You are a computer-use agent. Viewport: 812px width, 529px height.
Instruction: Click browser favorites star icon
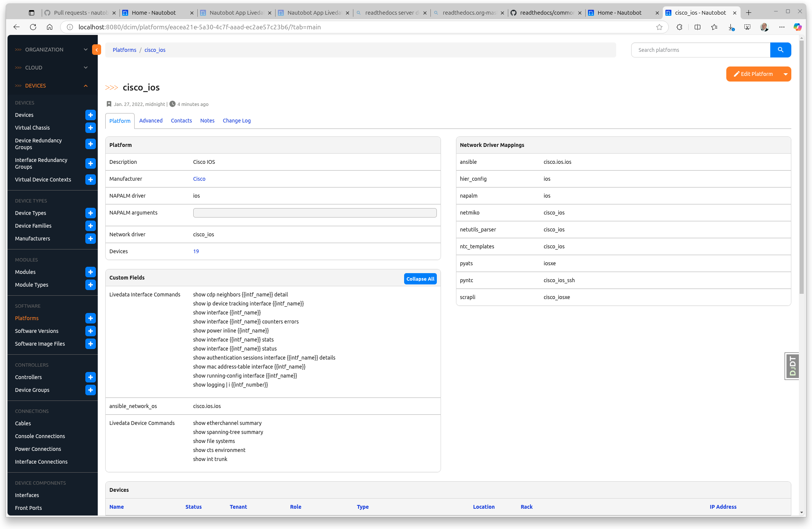[659, 27]
